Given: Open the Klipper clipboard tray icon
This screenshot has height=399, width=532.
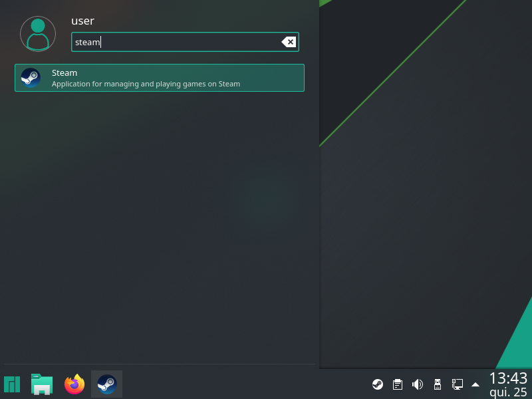Looking at the screenshot, I should pos(398,384).
